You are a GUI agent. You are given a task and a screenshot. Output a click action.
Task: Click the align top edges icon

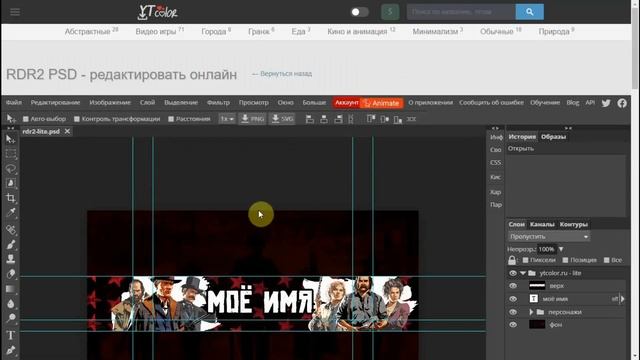[x=371, y=119]
